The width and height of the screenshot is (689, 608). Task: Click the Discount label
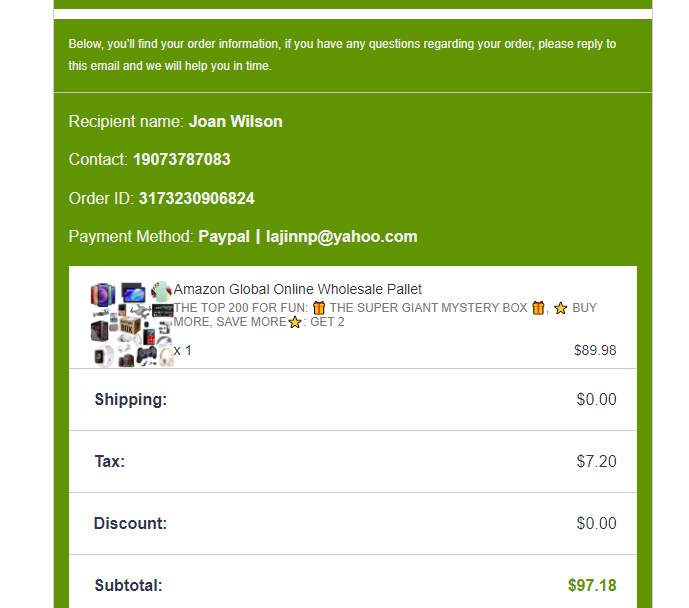pyautogui.click(x=130, y=524)
